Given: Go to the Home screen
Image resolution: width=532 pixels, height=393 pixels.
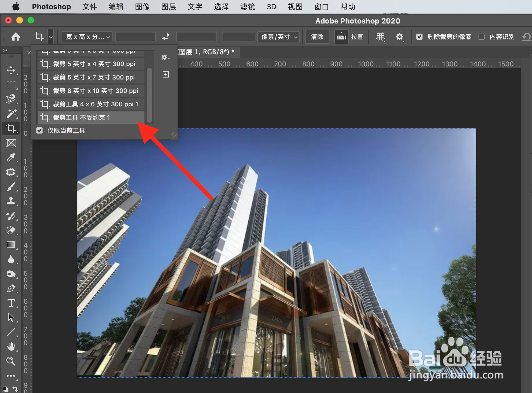Looking at the screenshot, I should coord(16,37).
